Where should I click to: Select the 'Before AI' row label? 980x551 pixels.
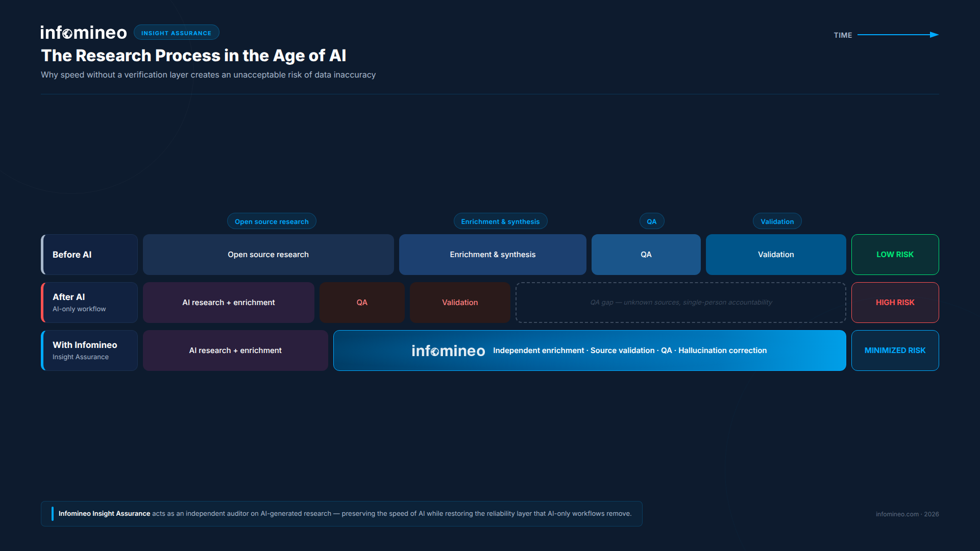(89, 255)
